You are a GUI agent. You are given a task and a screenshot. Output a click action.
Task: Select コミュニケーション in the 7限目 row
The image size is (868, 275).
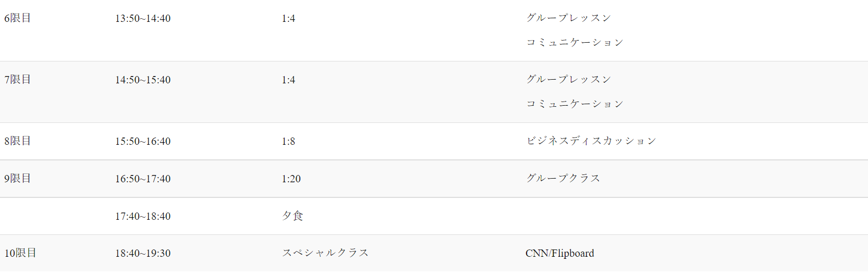click(574, 104)
